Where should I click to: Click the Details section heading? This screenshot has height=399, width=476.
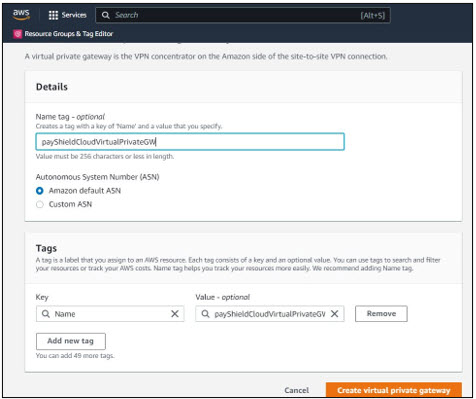point(52,87)
